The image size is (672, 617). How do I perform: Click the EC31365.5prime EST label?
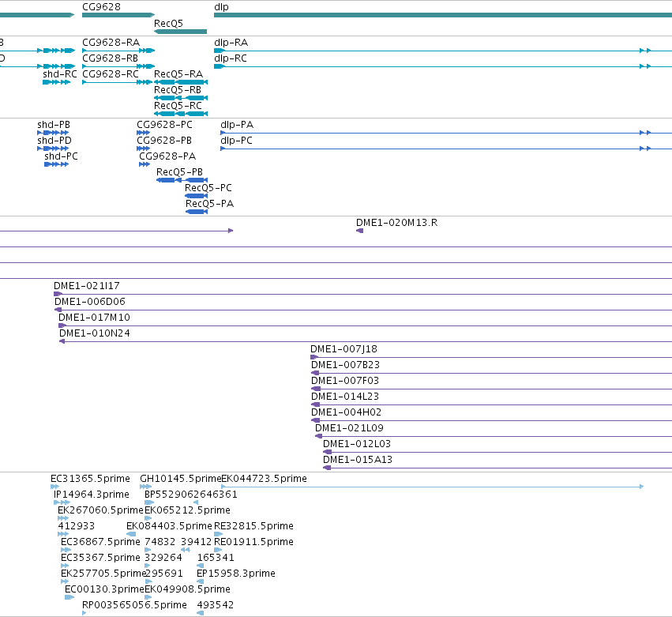[x=91, y=479]
